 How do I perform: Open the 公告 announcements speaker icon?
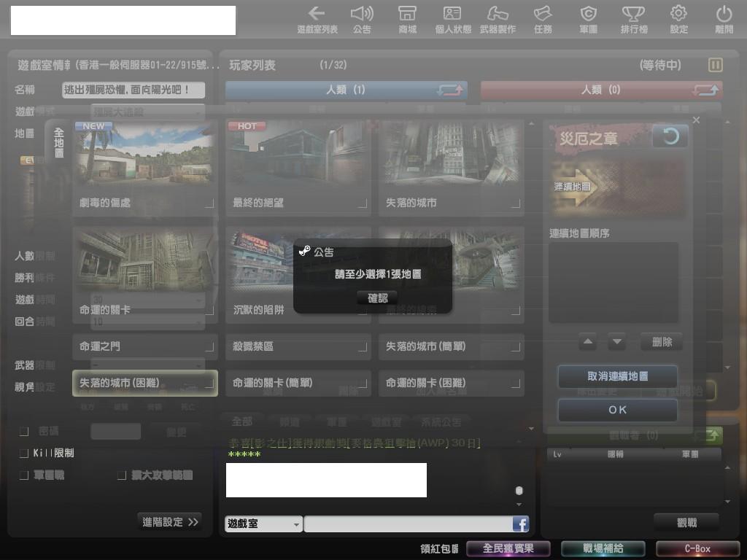[362, 20]
